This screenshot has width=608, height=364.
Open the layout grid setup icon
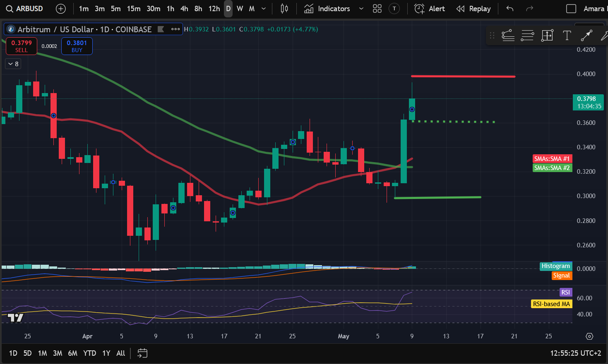(377, 9)
